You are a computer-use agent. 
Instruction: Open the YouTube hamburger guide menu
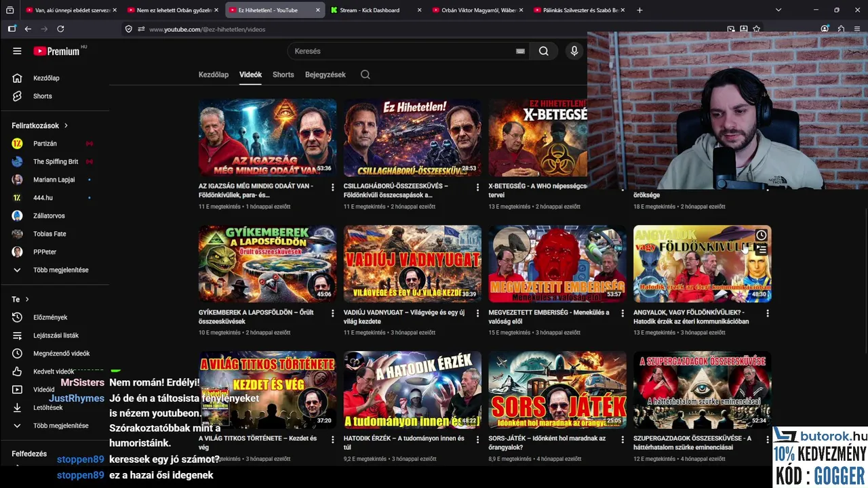click(x=17, y=51)
